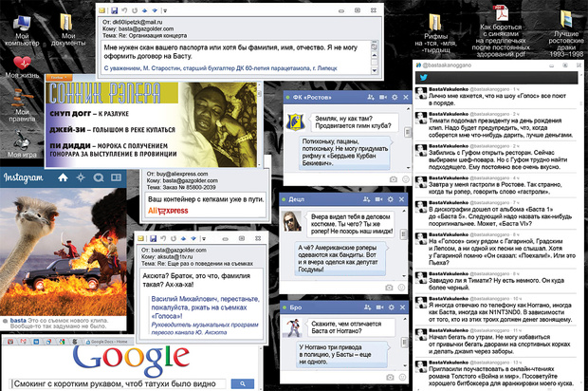Viewport: 588px width, 391px height.
Task: Click Instagram news feed card icon
Action: tap(117, 177)
